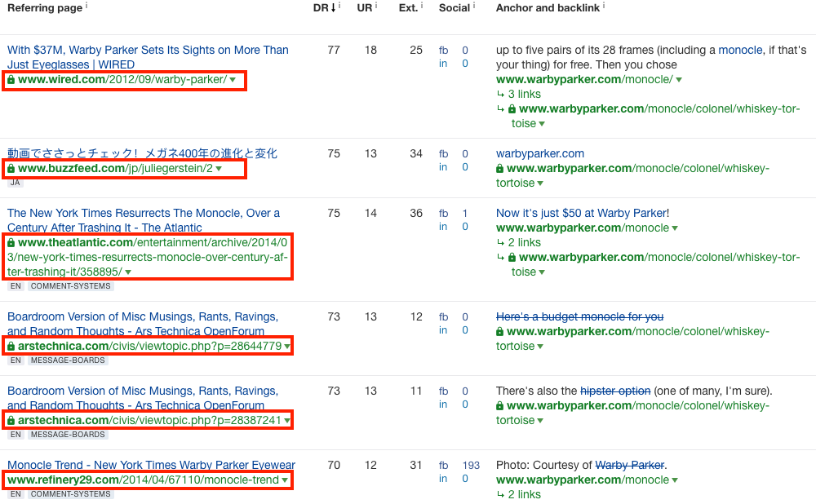This screenshot has width=816, height=504.
Task: Click COMMENT-SYSTEMS tag in Refinery29 row
Action: pyautogui.click(x=70, y=494)
